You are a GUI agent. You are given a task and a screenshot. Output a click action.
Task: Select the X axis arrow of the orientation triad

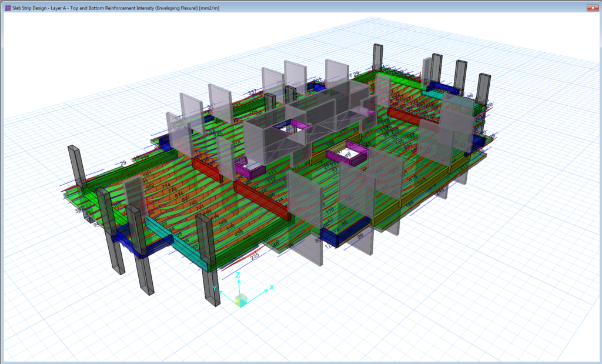click(x=266, y=289)
